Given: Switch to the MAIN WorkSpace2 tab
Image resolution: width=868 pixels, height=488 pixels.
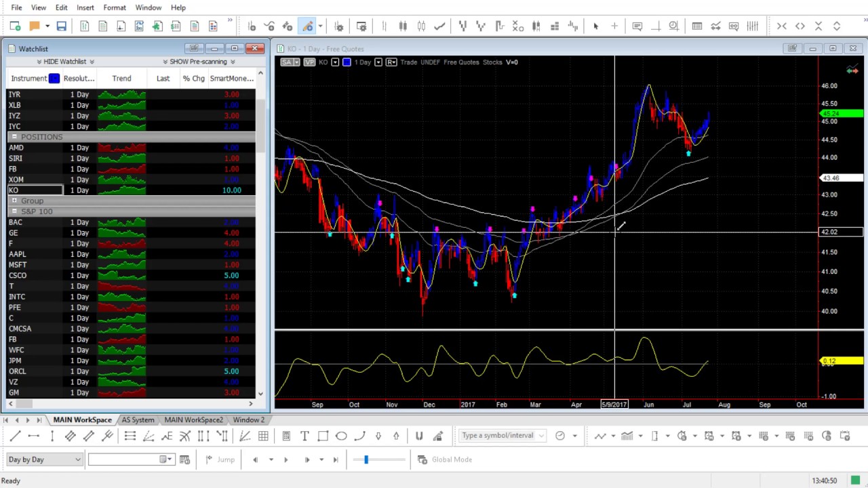Looking at the screenshot, I should [193, 420].
